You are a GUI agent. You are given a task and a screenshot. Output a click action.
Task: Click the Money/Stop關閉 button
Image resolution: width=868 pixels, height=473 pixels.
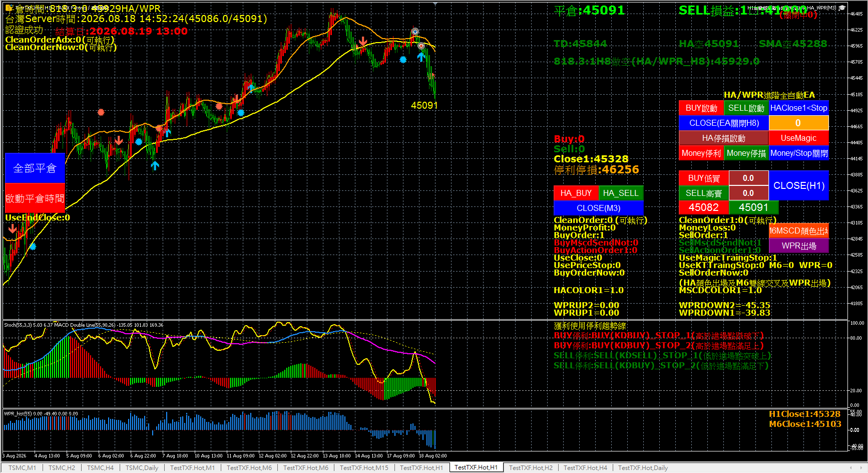point(799,153)
